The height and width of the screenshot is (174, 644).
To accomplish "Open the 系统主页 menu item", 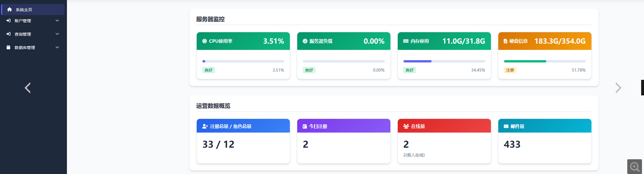I will [24, 9].
